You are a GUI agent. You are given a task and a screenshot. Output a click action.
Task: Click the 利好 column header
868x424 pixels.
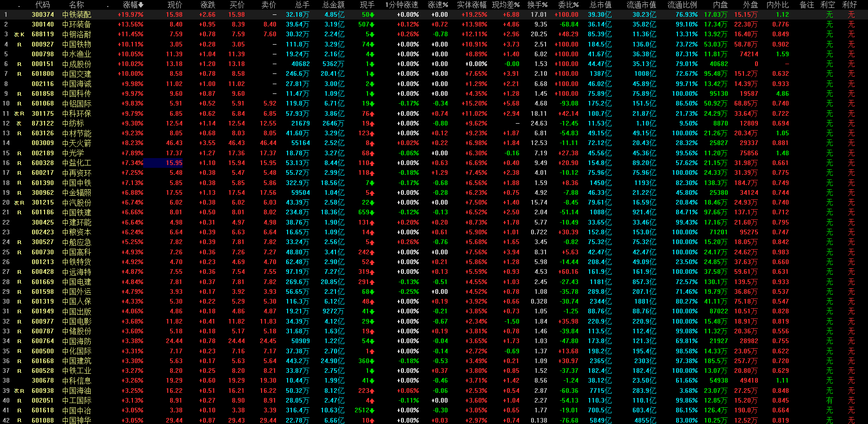click(849, 5)
